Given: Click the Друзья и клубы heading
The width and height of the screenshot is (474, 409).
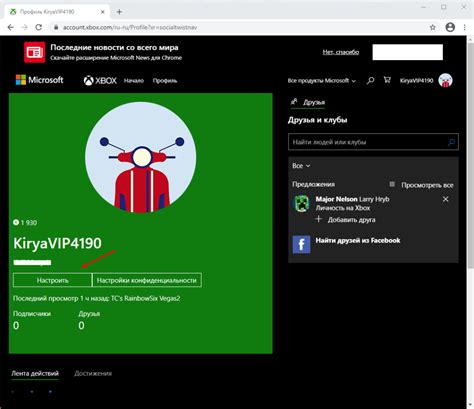Looking at the screenshot, I should [317, 120].
